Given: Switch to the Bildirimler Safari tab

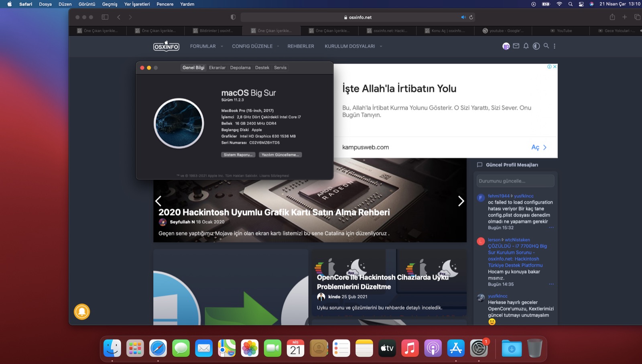Looking at the screenshot, I should pyautogui.click(x=213, y=31).
